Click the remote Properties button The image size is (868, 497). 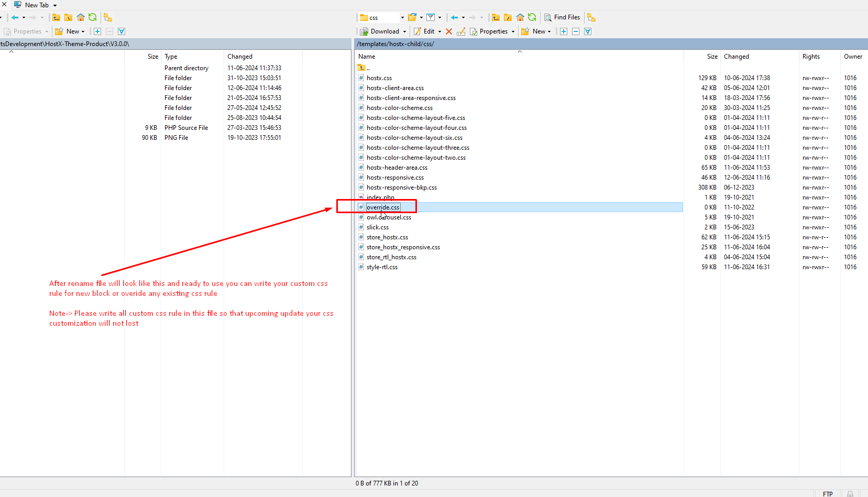[492, 31]
